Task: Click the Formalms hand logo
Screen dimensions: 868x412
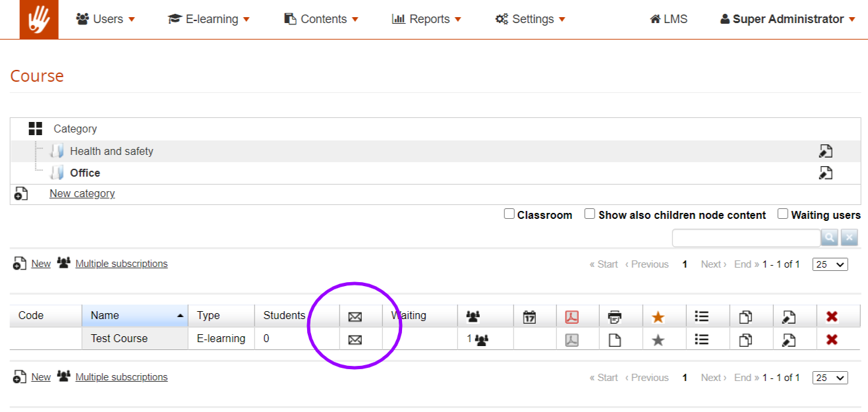Action: point(39,20)
